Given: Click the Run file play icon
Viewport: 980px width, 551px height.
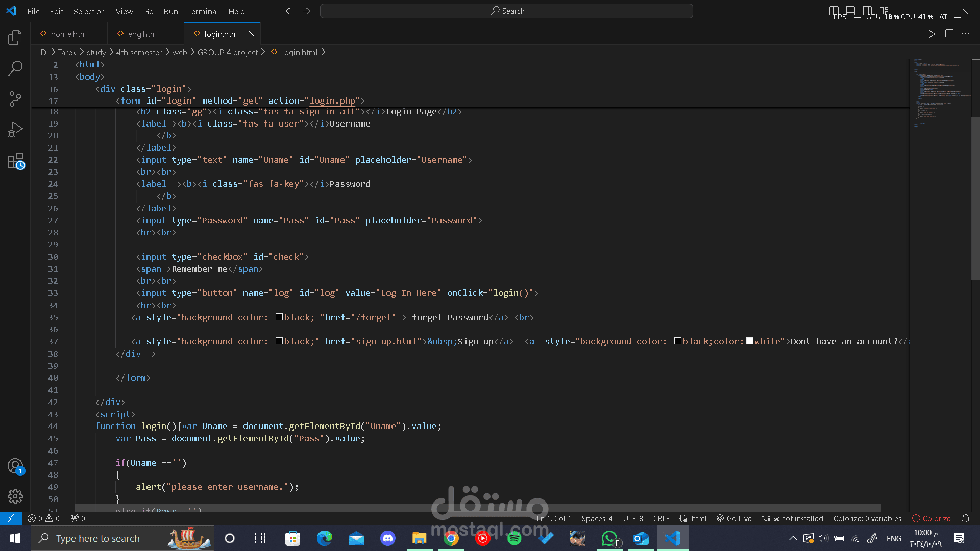Looking at the screenshot, I should point(932,34).
